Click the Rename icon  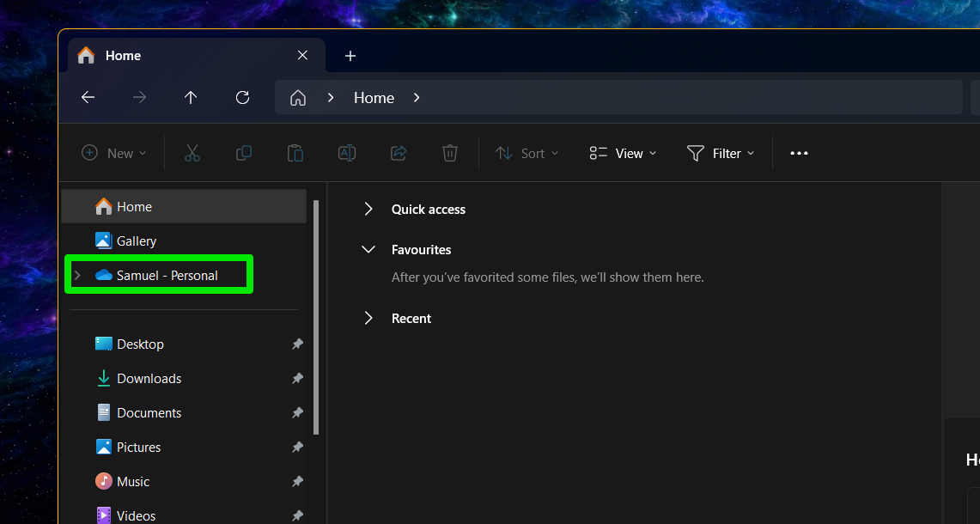(346, 153)
